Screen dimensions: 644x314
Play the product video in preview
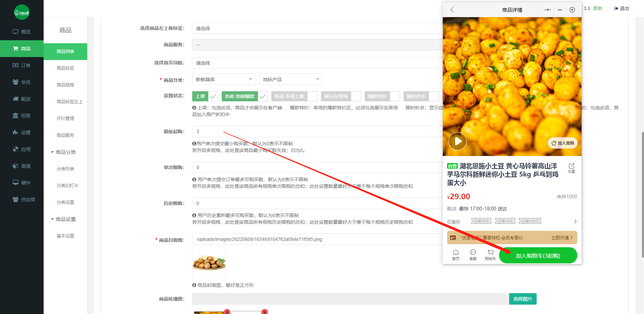(x=458, y=141)
